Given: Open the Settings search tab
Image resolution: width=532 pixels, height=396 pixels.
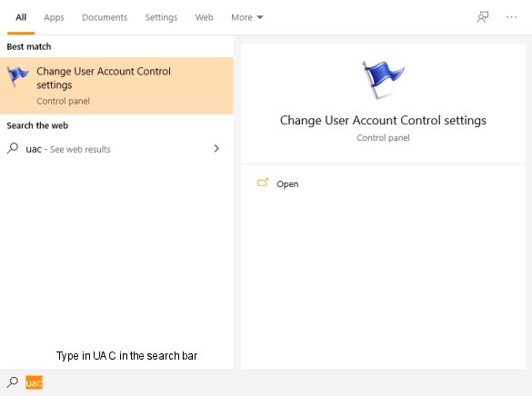Looking at the screenshot, I should 161,17.
